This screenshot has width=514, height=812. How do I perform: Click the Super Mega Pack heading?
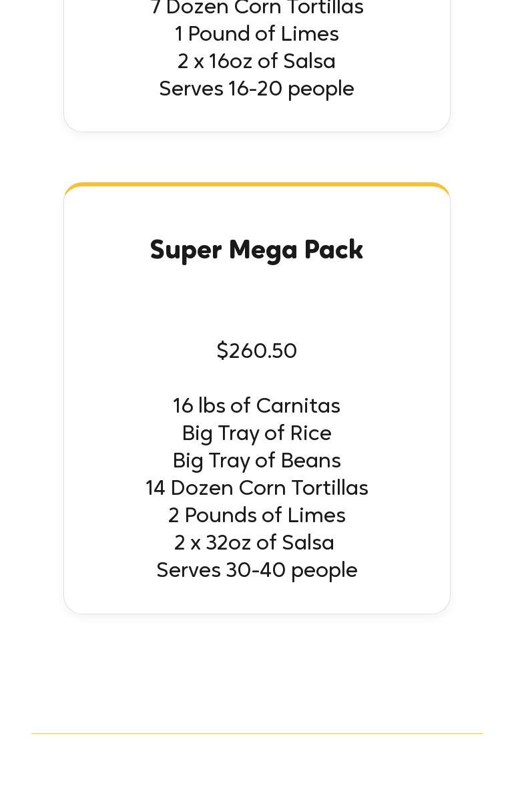(x=256, y=250)
